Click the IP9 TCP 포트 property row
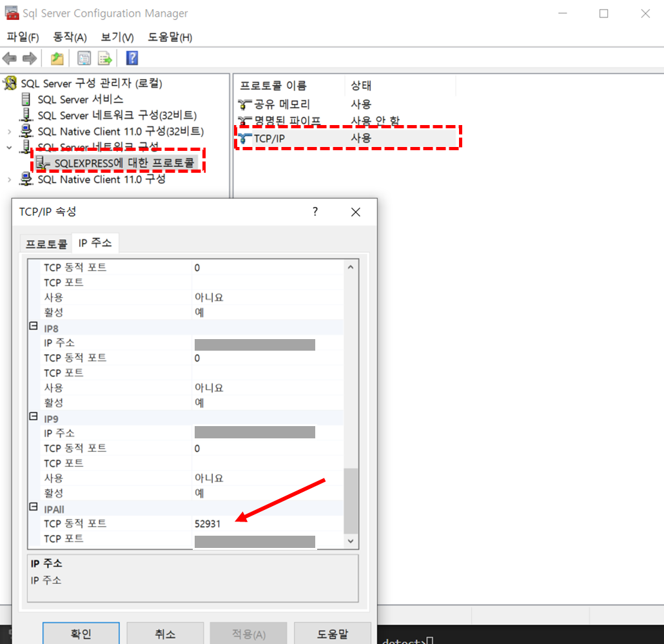 click(x=193, y=463)
